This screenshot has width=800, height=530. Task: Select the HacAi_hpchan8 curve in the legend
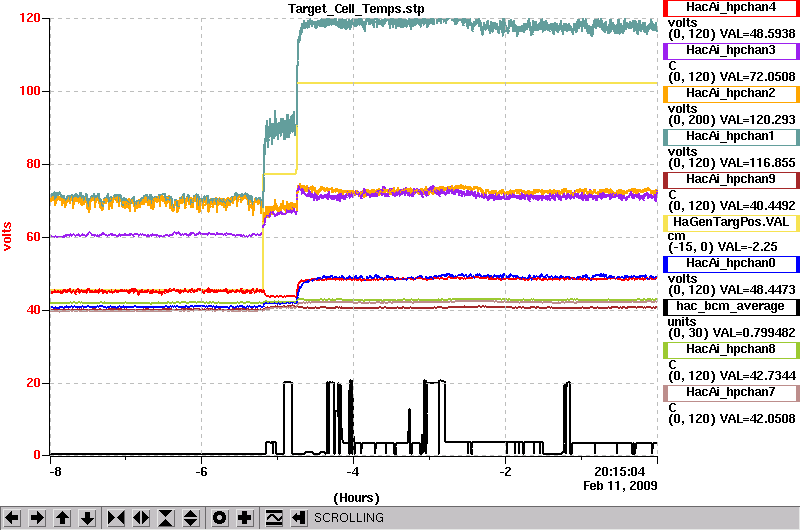coord(731,349)
